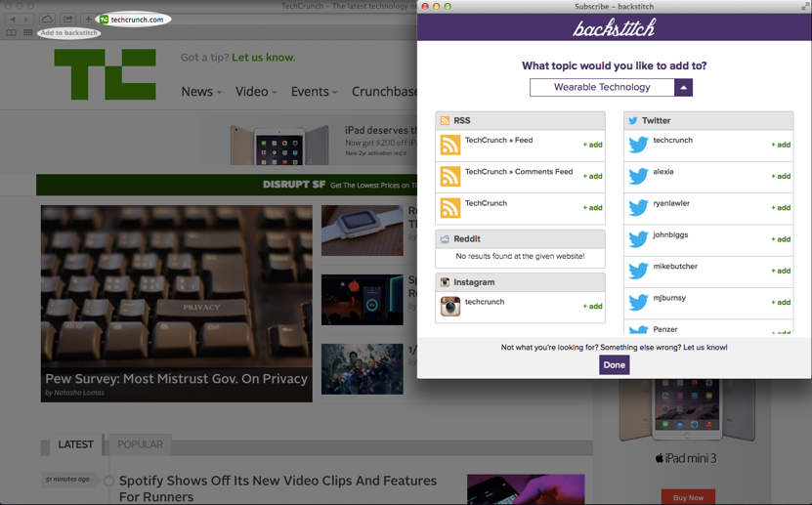Open the Spotify Video Clips article headline

click(278, 488)
